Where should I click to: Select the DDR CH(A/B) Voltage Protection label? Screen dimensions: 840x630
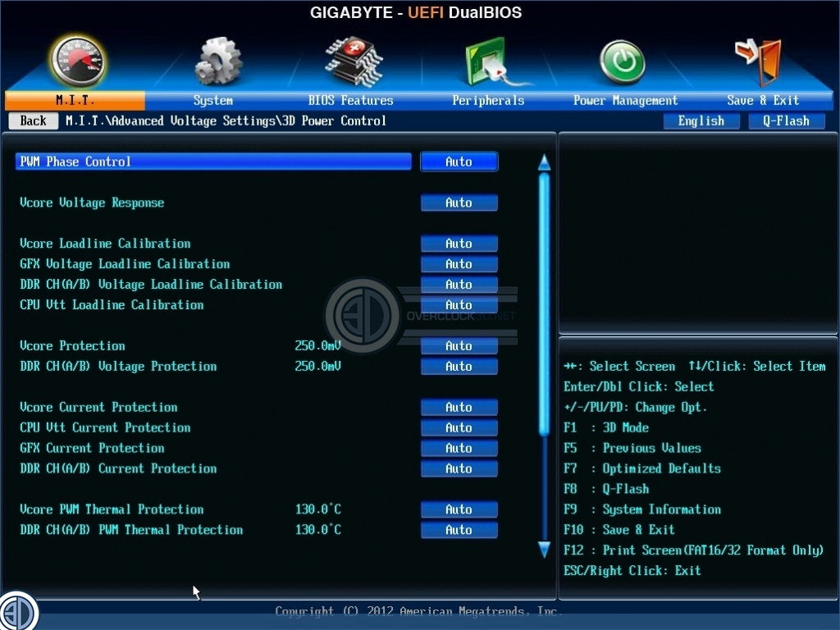click(118, 366)
